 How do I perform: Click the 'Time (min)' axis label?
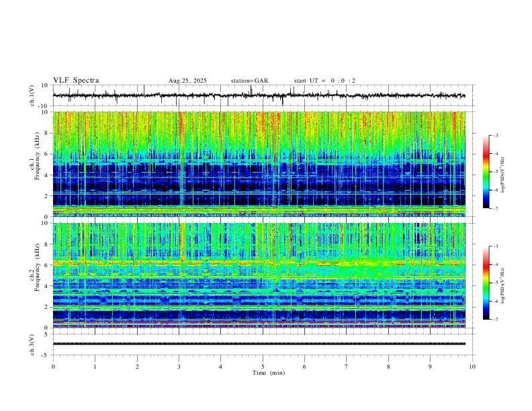click(x=269, y=373)
